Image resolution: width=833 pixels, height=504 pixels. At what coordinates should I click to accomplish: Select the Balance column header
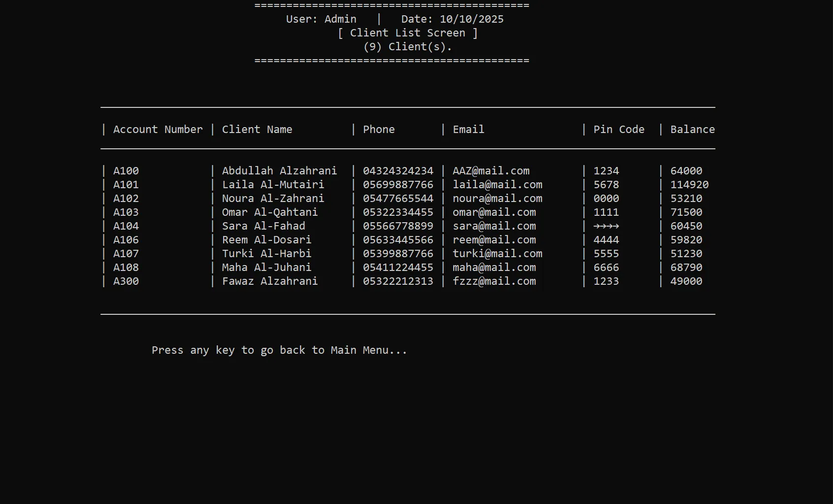692,130
